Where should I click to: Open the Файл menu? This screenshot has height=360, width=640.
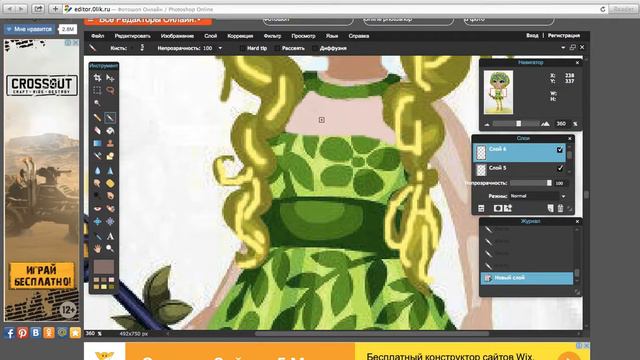pyautogui.click(x=98, y=36)
